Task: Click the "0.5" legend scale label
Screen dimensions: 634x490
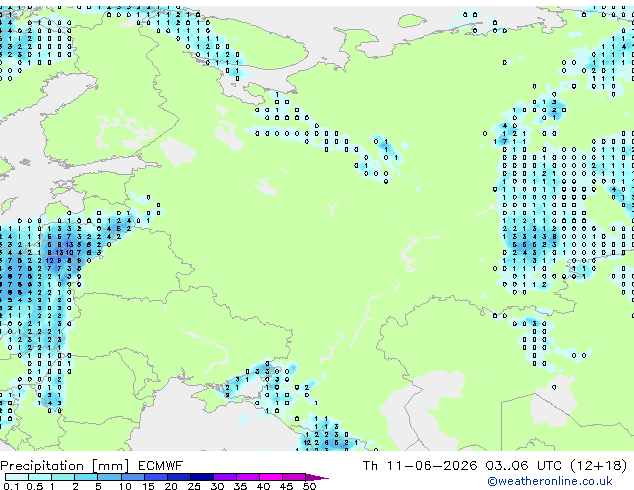Action: pos(35,486)
